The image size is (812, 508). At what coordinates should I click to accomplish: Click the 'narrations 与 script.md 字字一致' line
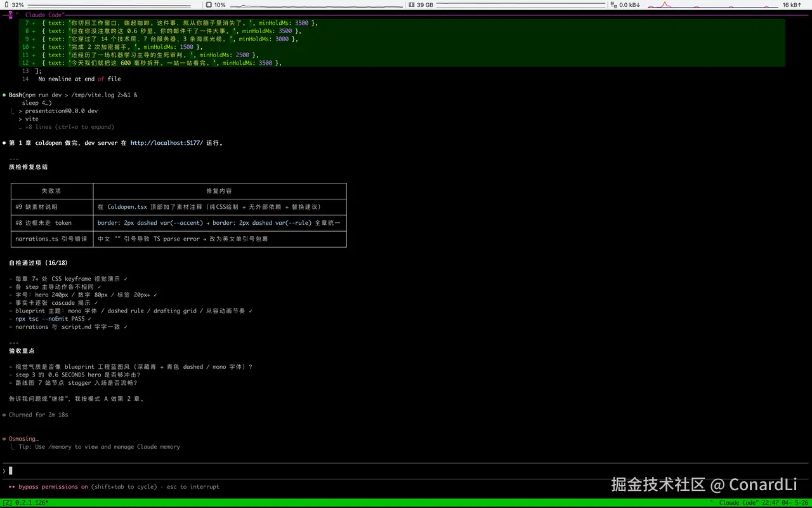pyautogui.click(x=68, y=327)
